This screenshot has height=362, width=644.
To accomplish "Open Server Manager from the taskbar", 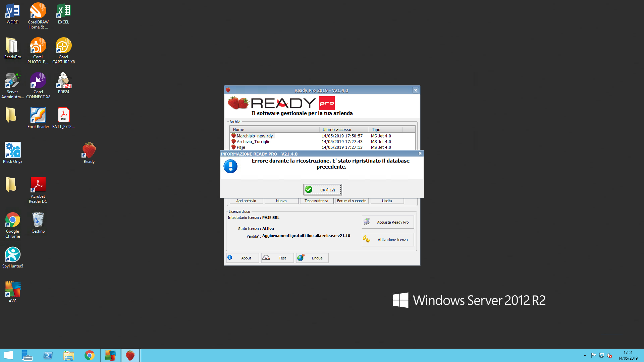I will coord(27,355).
